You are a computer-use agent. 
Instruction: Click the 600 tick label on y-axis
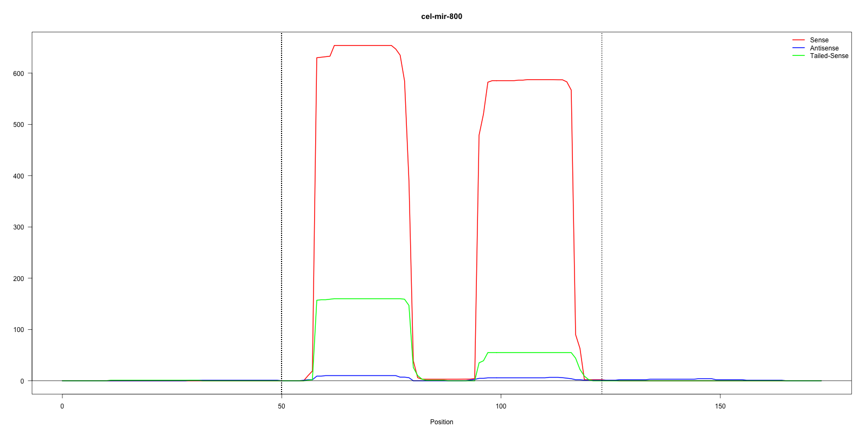18,74
